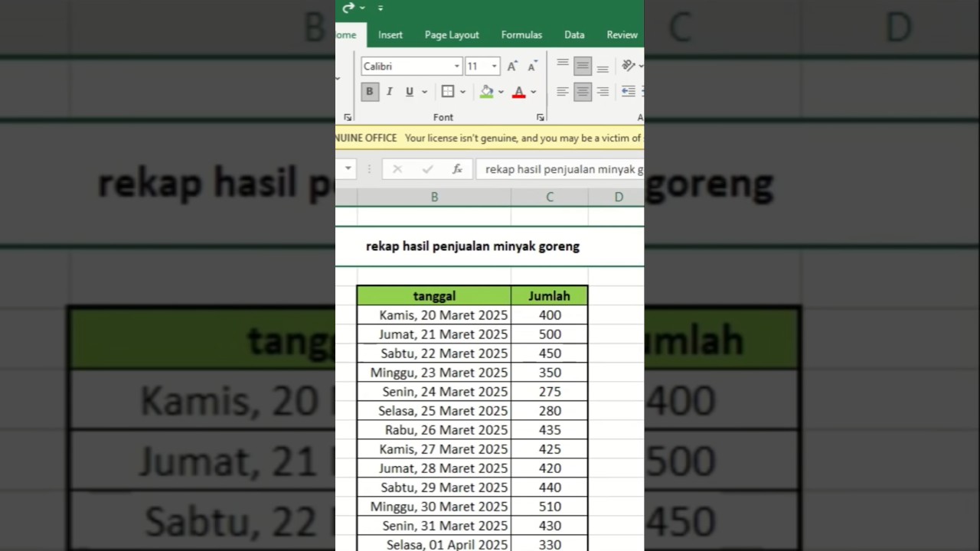Select the 'Jumlah' header cell
The width and height of the screenshot is (980, 551).
point(549,295)
